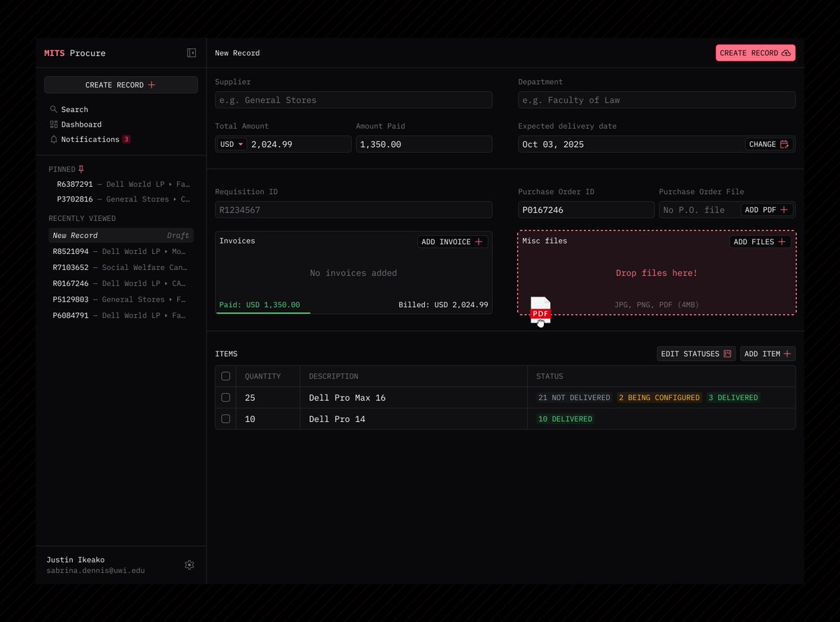
Task: Click the 2 BEING CONFIGURED status tag
Action: coord(659,398)
